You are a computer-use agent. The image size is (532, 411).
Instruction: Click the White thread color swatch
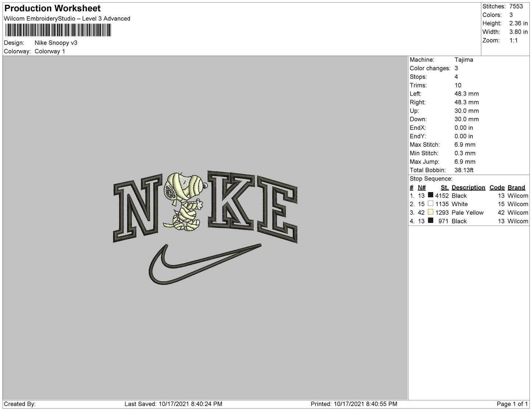tap(430, 204)
